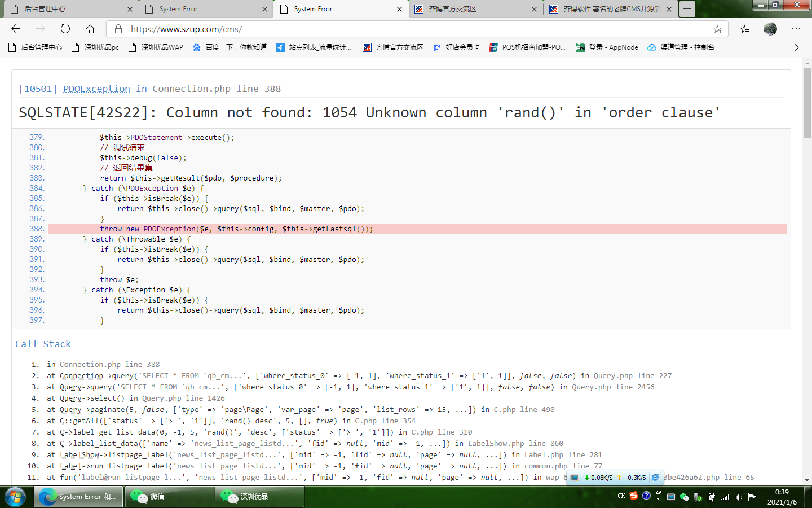Open the volume speaker tray icon
The width and height of the screenshot is (812, 508).
click(739, 497)
